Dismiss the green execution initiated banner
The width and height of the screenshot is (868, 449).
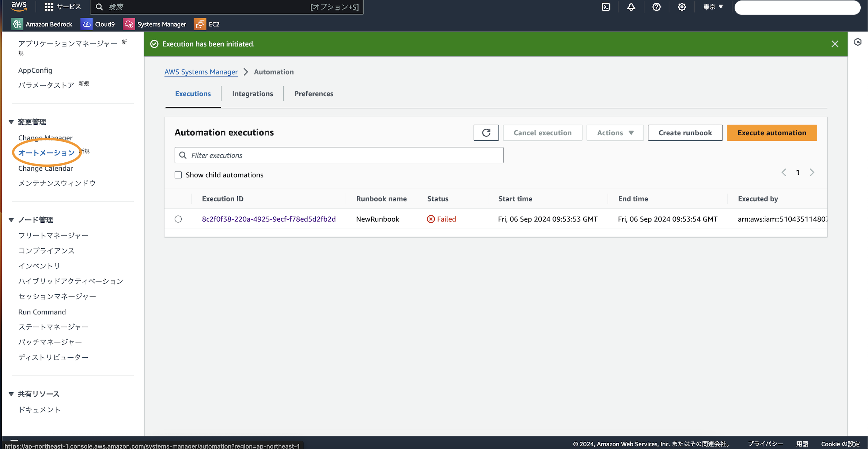[835, 44]
